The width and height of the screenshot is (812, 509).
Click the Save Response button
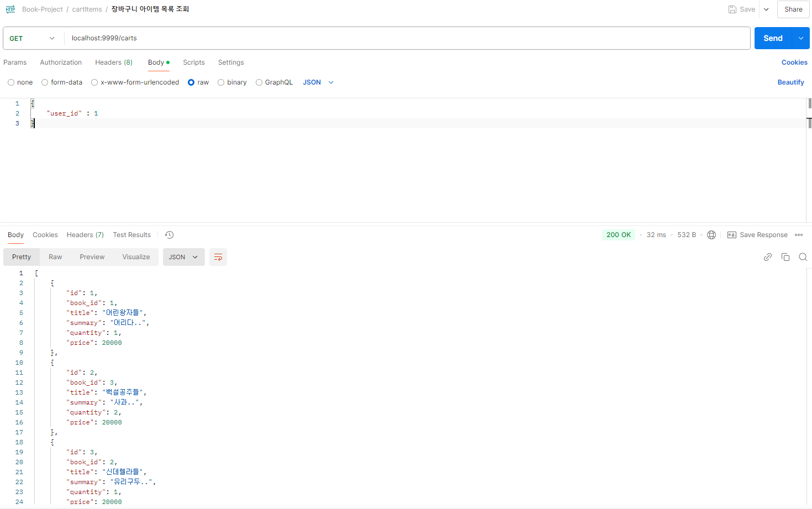point(757,235)
